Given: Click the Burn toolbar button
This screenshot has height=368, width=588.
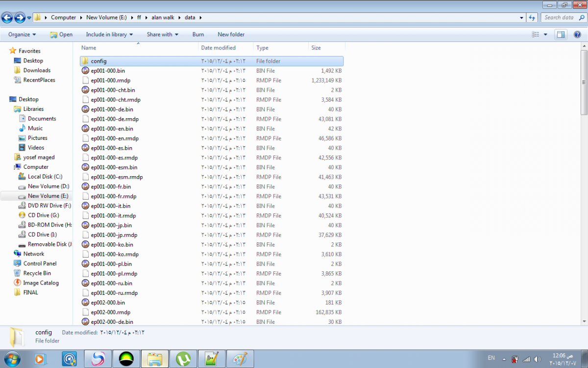Looking at the screenshot, I should click(198, 34).
